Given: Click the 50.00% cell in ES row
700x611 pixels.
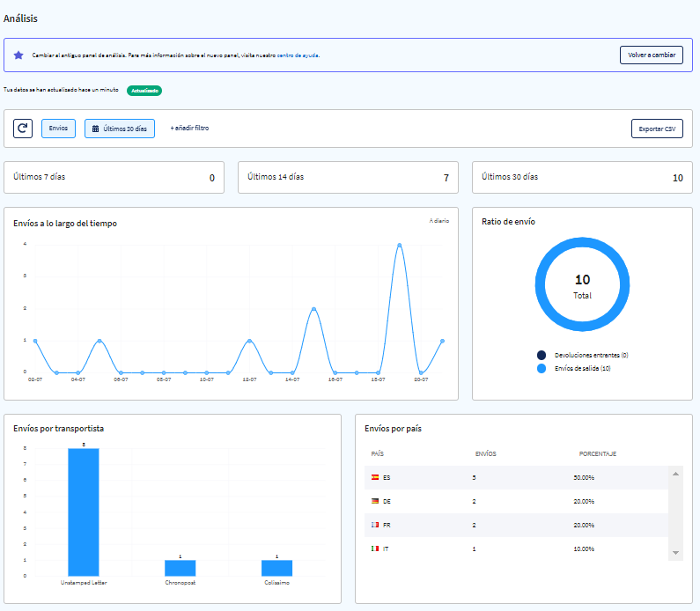Looking at the screenshot, I should click(584, 477).
